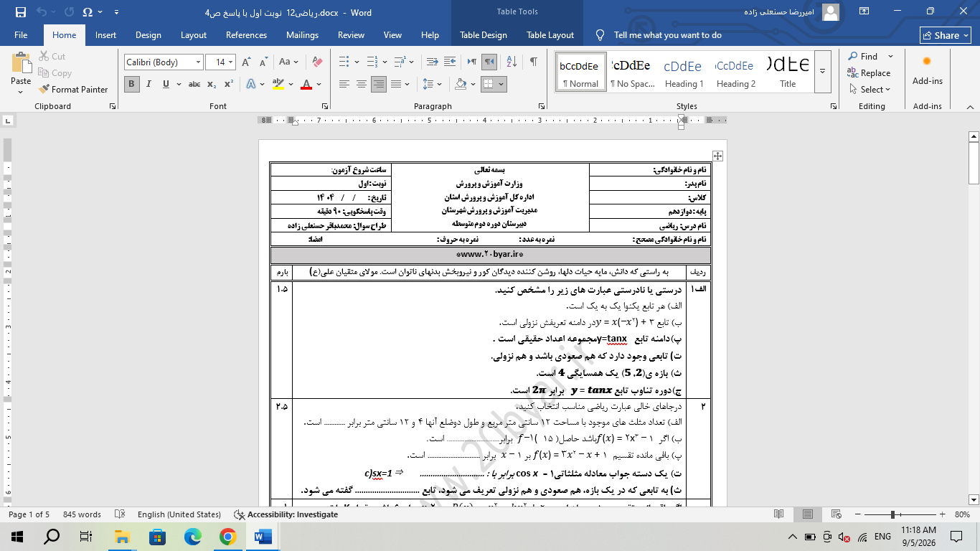Save the document with the Save icon
This screenshot has width=980, height=551.
click(x=20, y=12)
